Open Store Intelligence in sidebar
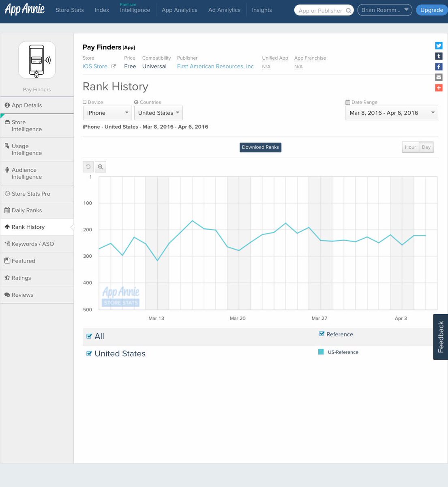 [37, 126]
